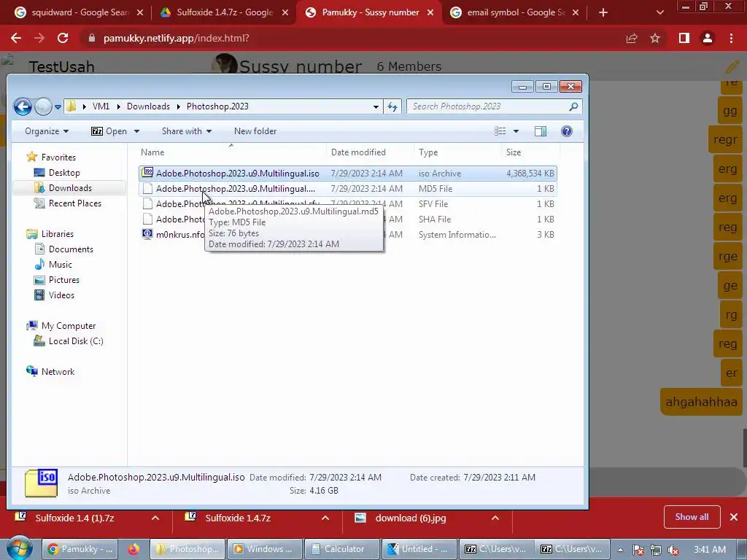Expand the view options dropdown arrow
This screenshot has width=747, height=560.
(x=516, y=131)
